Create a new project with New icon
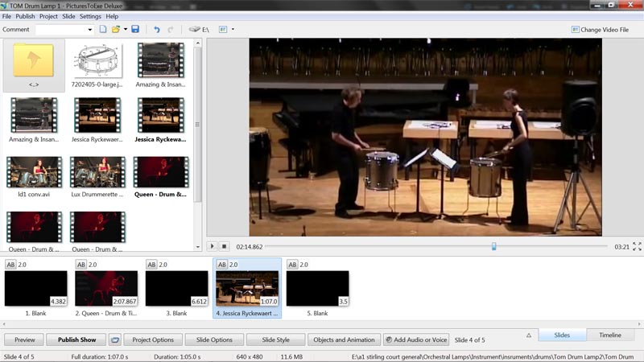Screen dimensions: 644x362 coord(103,29)
